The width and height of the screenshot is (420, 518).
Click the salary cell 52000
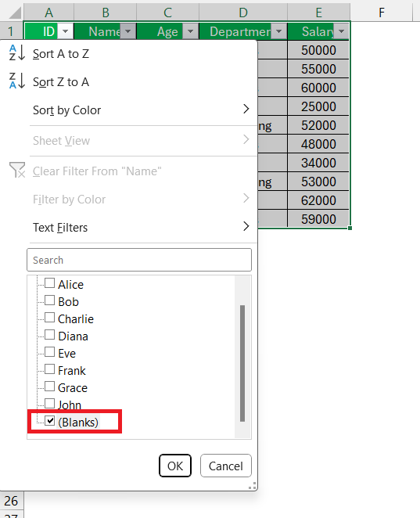pos(318,125)
